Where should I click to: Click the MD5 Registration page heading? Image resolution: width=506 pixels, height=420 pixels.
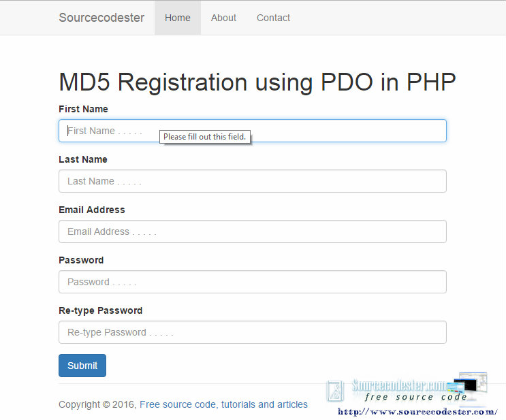coord(257,82)
